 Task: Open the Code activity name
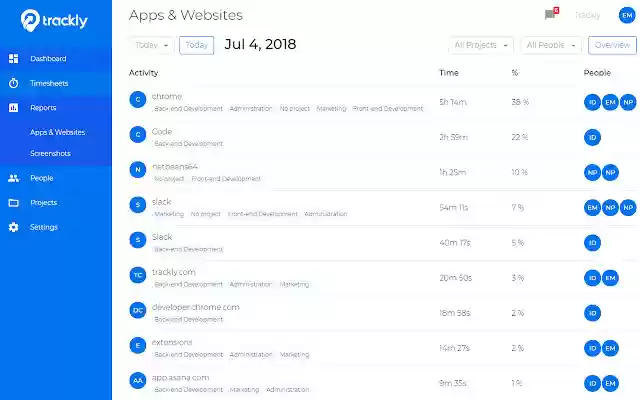coord(162,131)
